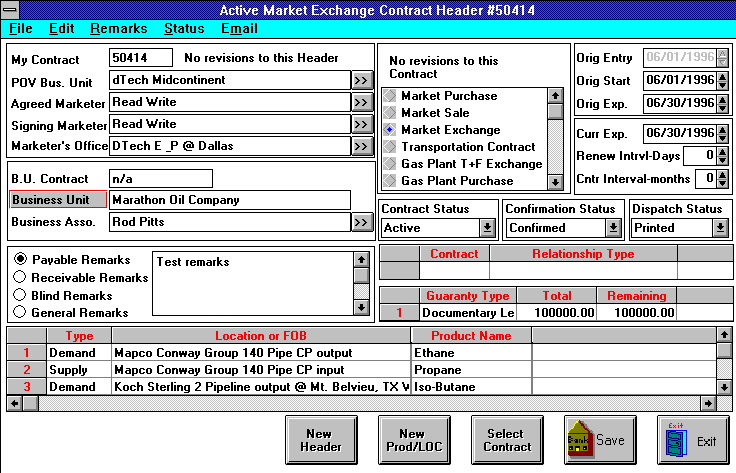Open the Remarks menu
736x473 pixels.
(x=119, y=29)
